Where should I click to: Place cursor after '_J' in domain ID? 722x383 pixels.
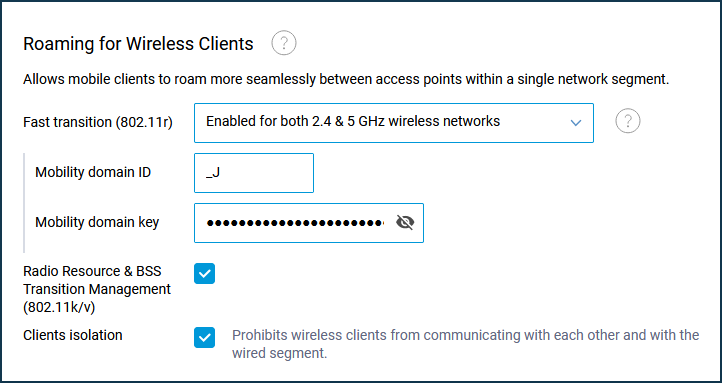(220, 173)
